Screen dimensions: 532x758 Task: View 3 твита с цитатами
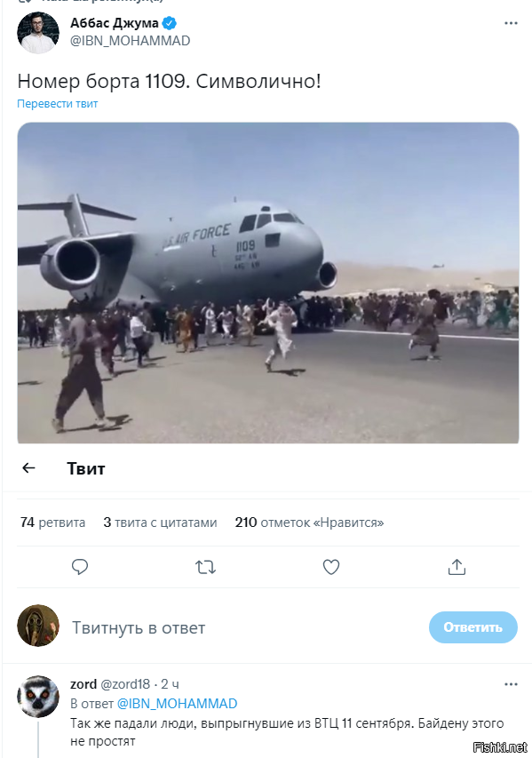(160, 523)
